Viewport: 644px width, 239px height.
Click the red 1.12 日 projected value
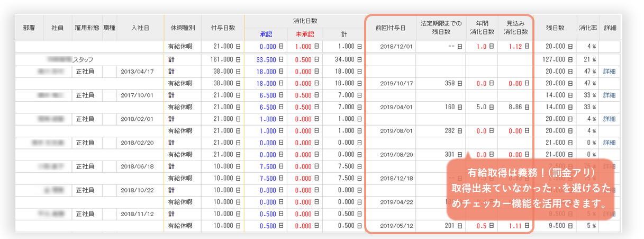(x=519, y=47)
